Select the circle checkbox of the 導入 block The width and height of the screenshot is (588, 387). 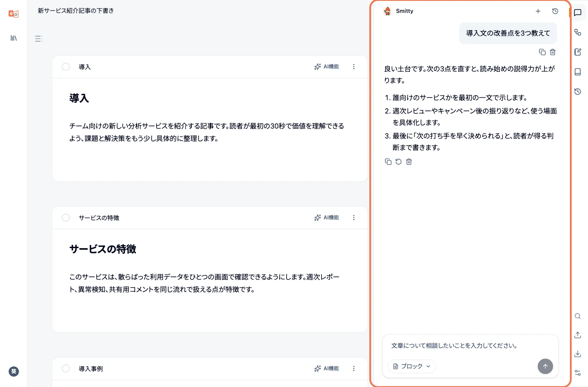pos(66,67)
